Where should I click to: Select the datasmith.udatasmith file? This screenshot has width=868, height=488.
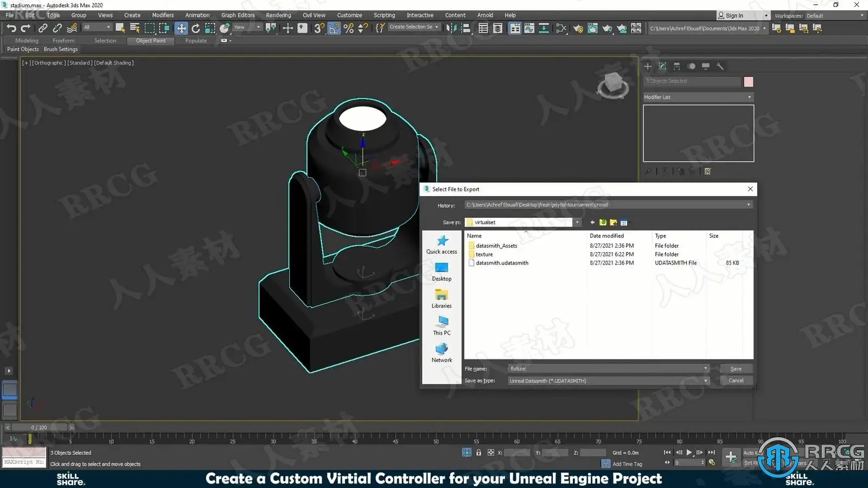point(502,263)
